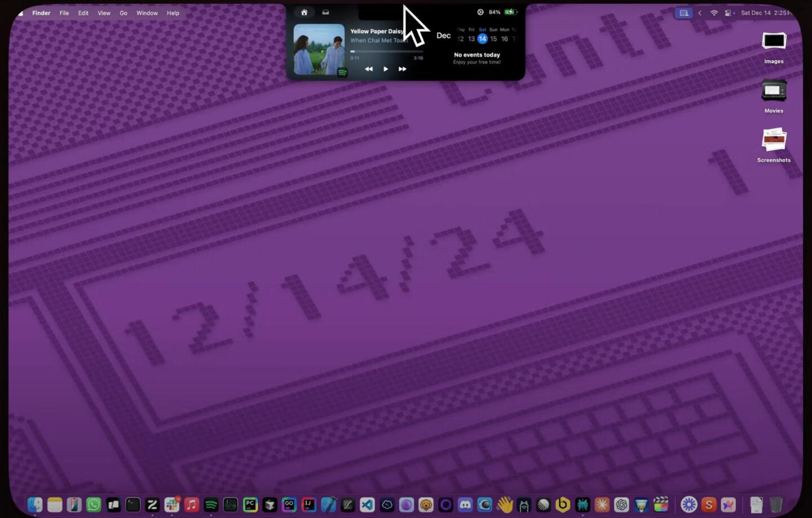This screenshot has height=518, width=812.
Task: Open the Downloads stack in dock
Action: (756, 504)
